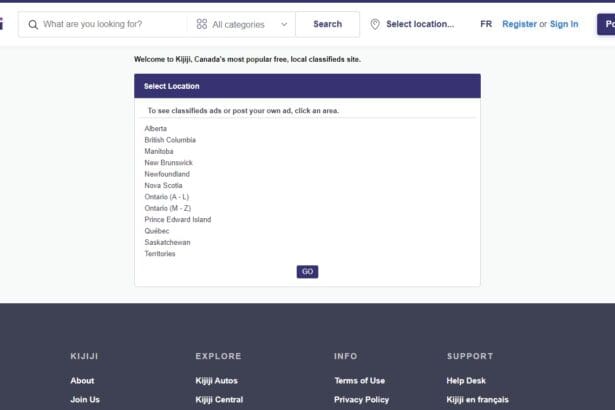
Task: Pick Manitoba as location
Action: click(158, 151)
